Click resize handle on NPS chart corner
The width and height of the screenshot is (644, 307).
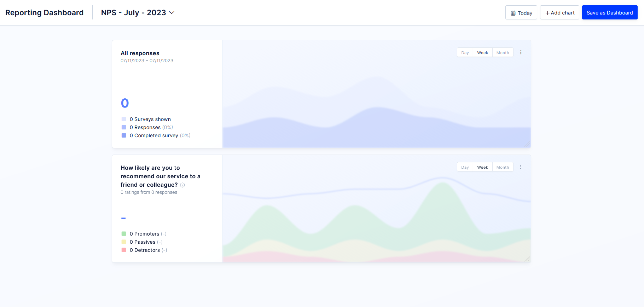pyautogui.click(x=527, y=259)
